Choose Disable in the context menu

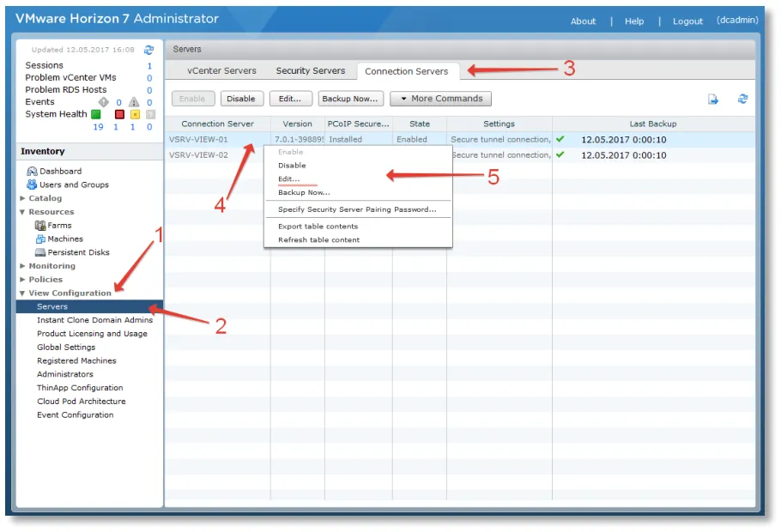(292, 166)
